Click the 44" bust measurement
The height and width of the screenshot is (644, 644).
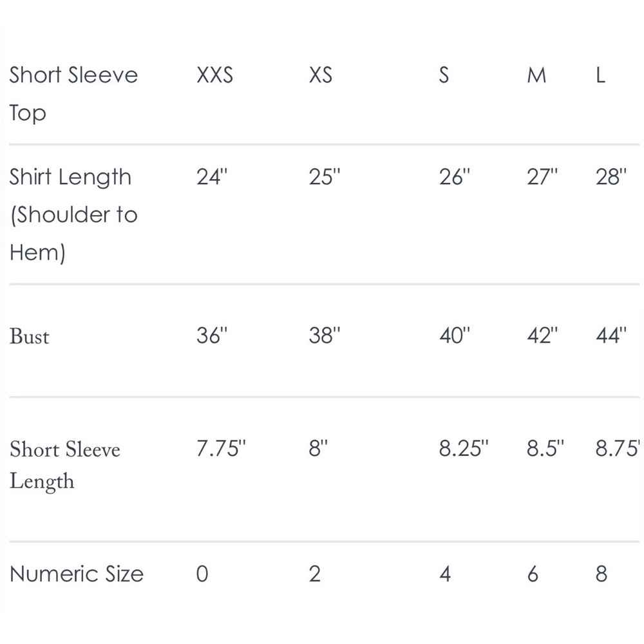click(x=611, y=335)
